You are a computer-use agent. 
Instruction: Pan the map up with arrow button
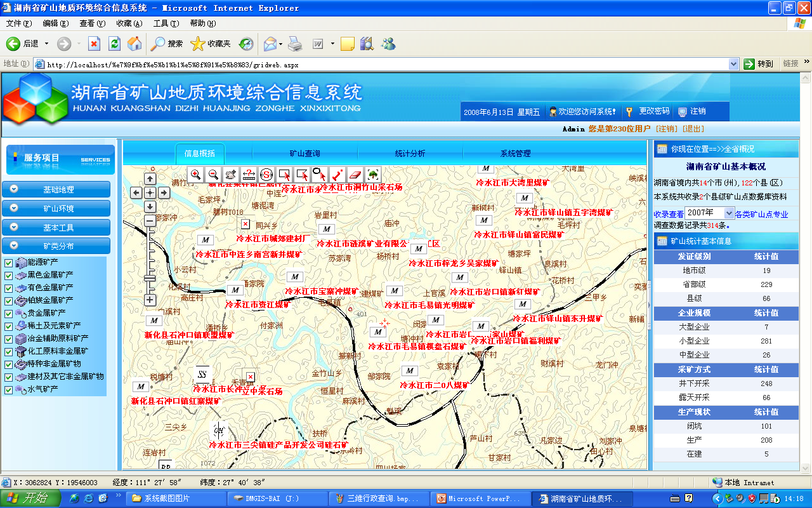click(150, 179)
